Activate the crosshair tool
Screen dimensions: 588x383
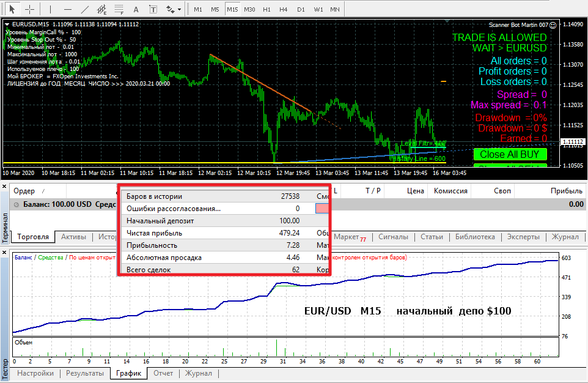pos(29,9)
